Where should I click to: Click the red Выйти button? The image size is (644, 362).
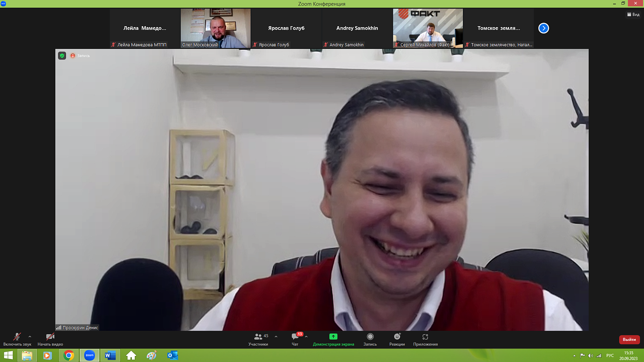(x=629, y=339)
